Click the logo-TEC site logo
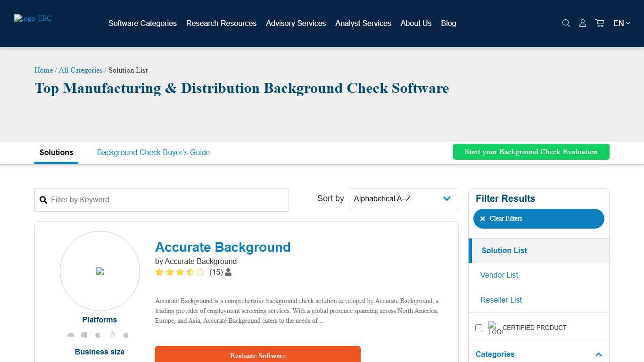This screenshot has height=362, width=644. pyautogui.click(x=33, y=18)
